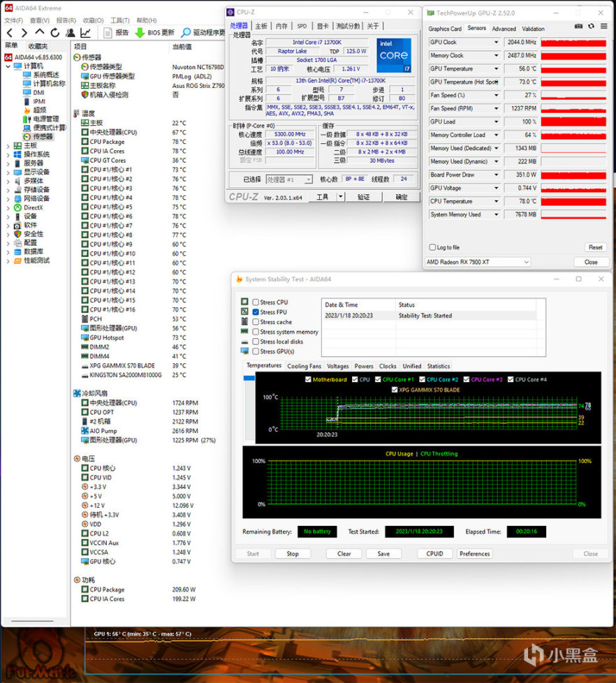Screen dimensions: 616x683
Task: Click the AIDA64 back navigation arrow
Action: 10,33
